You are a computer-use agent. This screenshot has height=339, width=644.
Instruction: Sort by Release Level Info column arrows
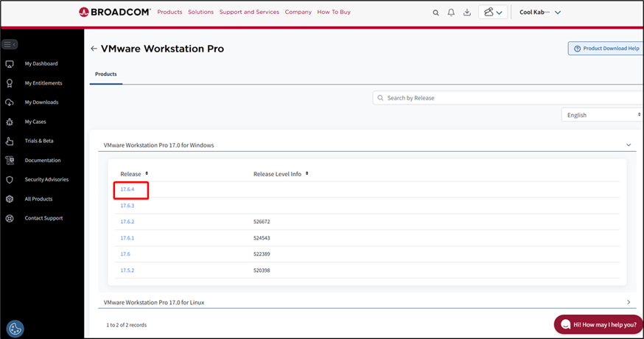pyautogui.click(x=307, y=173)
